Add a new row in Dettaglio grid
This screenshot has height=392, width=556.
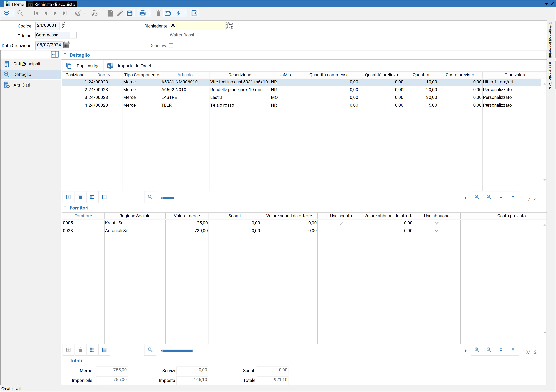click(69, 197)
